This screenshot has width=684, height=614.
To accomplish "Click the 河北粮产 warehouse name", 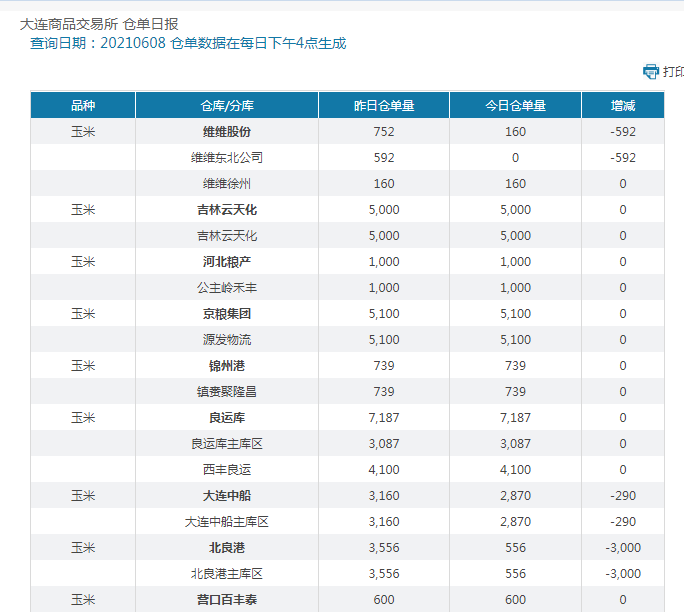I will tap(227, 261).
